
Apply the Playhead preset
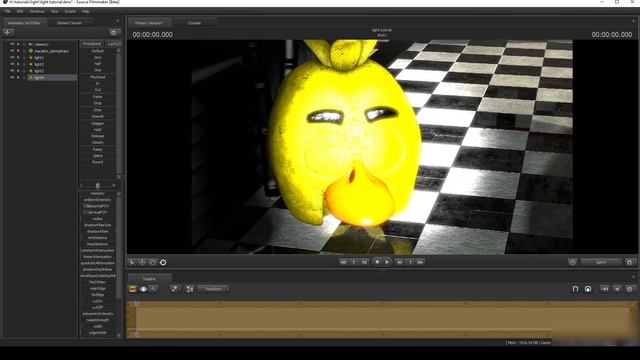pos(98,77)
